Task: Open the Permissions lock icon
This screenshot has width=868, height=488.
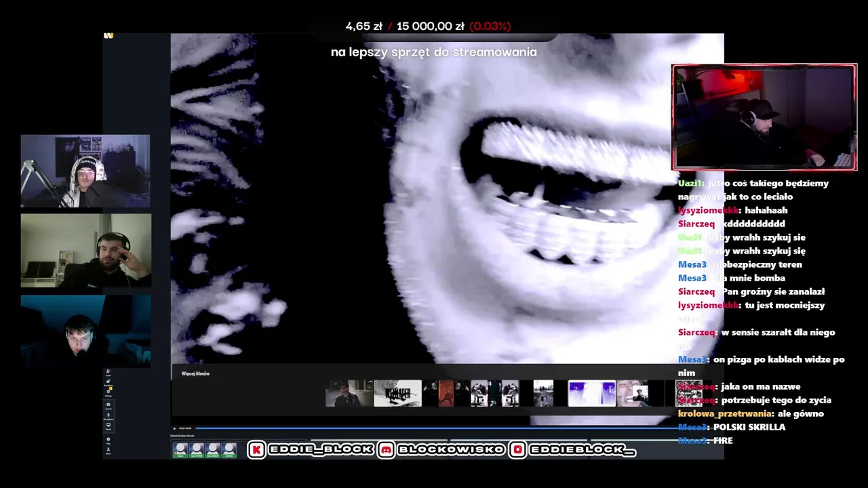Action: [x=108, y=382]
